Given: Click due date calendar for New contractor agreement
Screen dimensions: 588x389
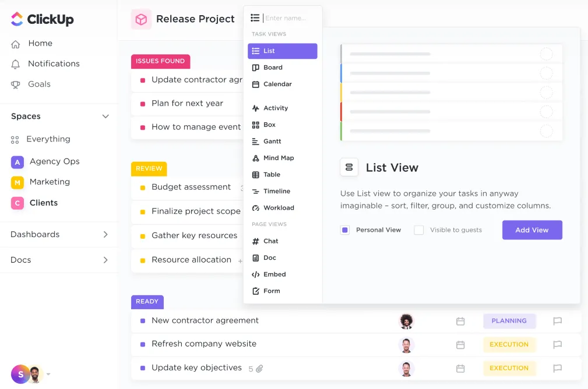Looking at the screenshot, I should click(460, 321).
